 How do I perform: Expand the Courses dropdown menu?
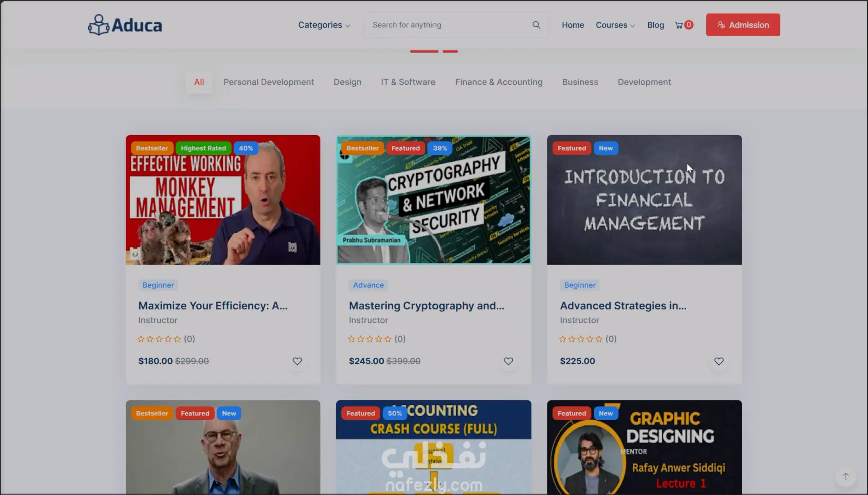click(x=615, y=25)
